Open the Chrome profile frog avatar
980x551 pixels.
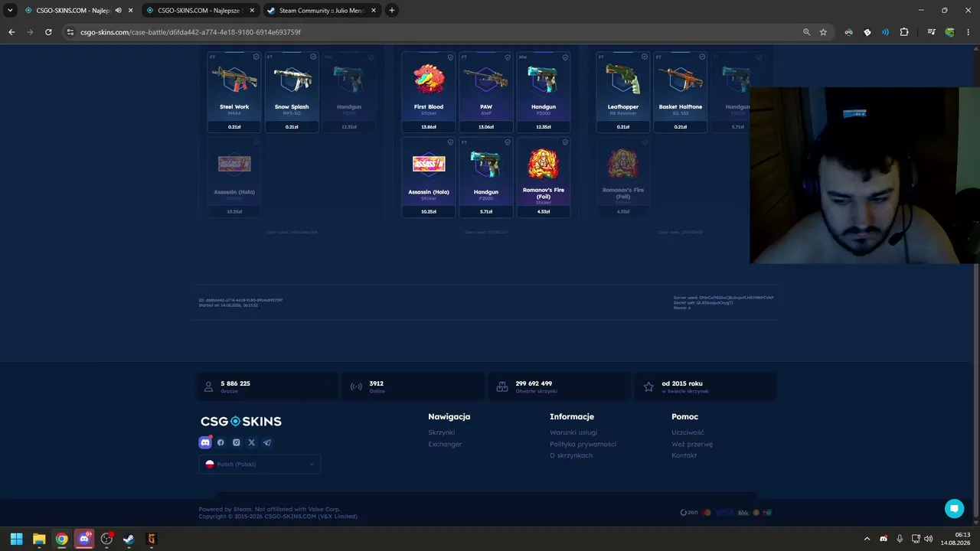coord(950,32)
